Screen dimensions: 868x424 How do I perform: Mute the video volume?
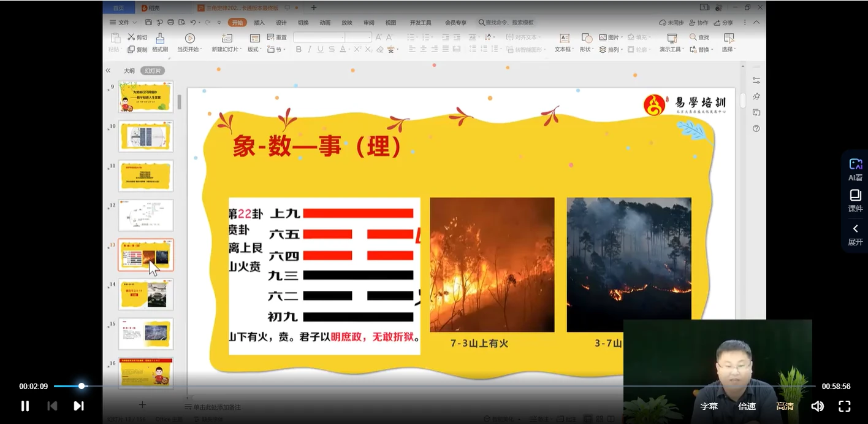click(x=817, y=406)
